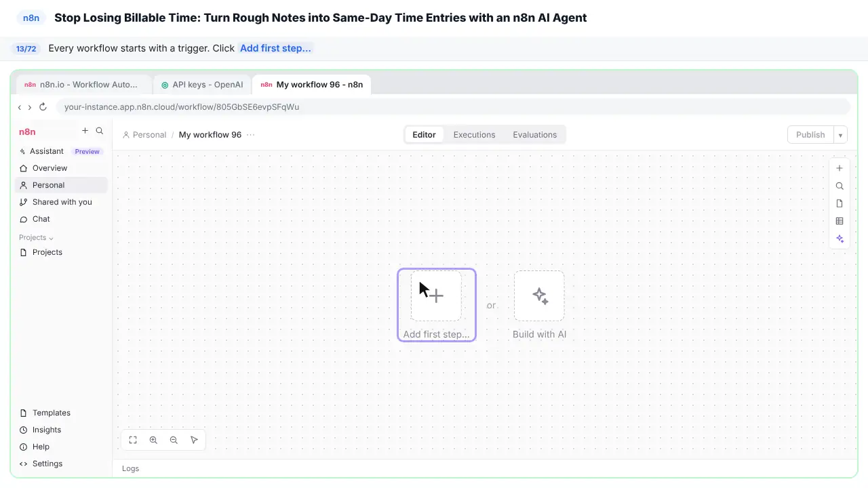Click the sidebar search icon
The image size is (868, 488).
[x=100, y=131]
